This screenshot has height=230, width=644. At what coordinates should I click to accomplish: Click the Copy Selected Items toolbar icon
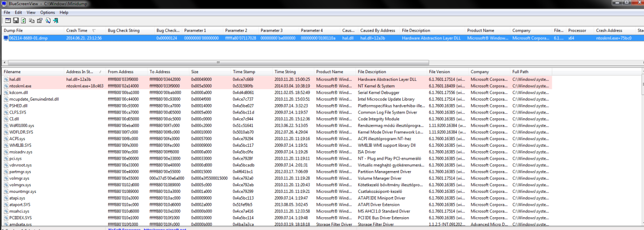pyautogui.click(x=31, y=20)
